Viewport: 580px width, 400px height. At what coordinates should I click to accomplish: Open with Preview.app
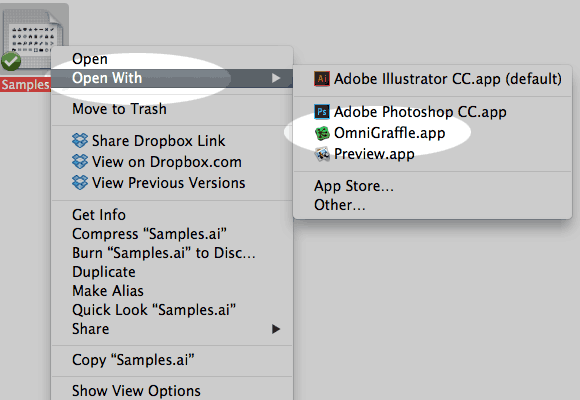pos(432,154)
